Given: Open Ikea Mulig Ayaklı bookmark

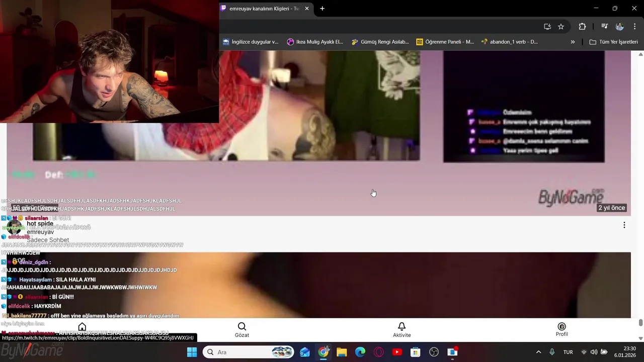Looking at the screenshot, I should click(315, 42).
